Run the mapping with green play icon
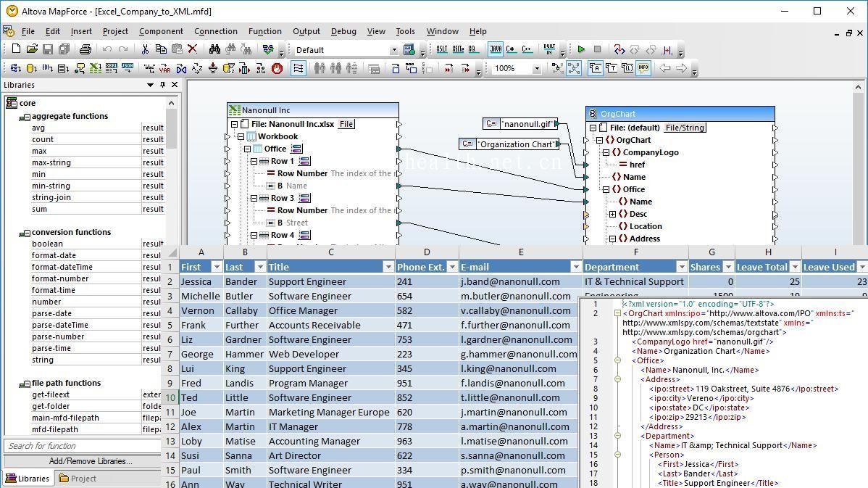 (x=581, y=49)
